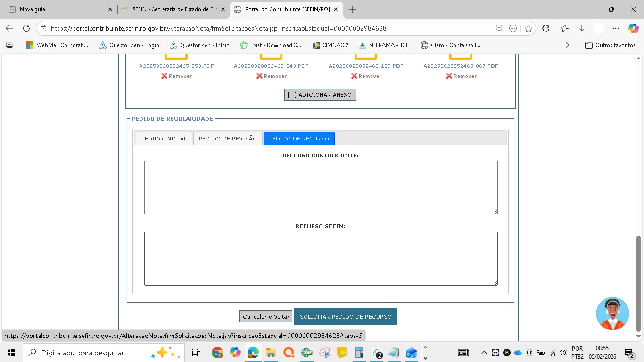The height and width of the screenshot is (362, 644).
Task: Open the browser downloads icon
Action: (582, 28)
